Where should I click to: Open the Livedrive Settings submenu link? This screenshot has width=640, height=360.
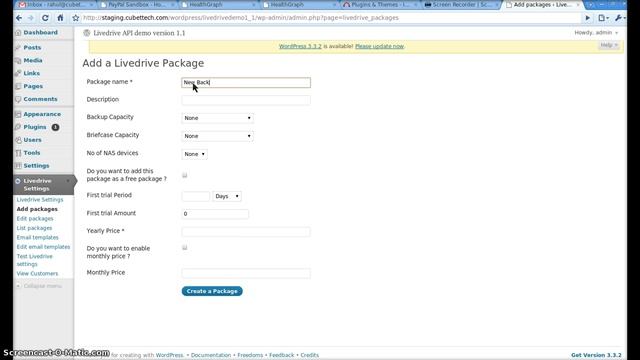coord(40,200)
